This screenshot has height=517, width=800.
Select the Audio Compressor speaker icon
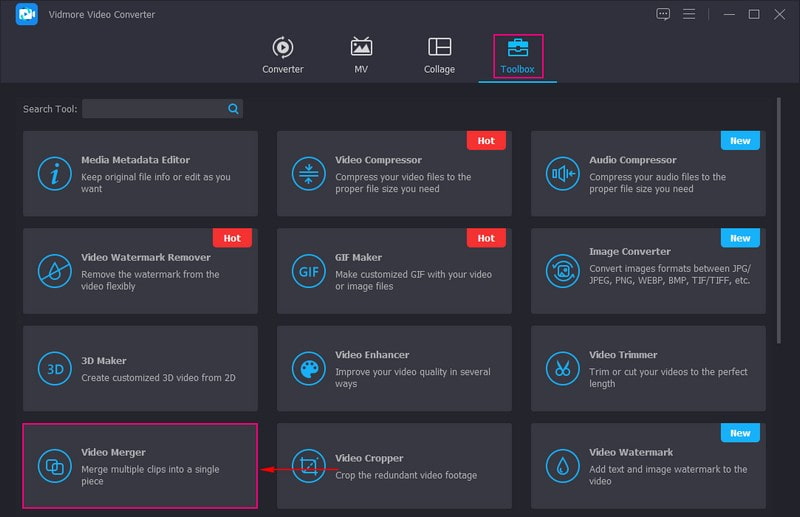[562, 174]
